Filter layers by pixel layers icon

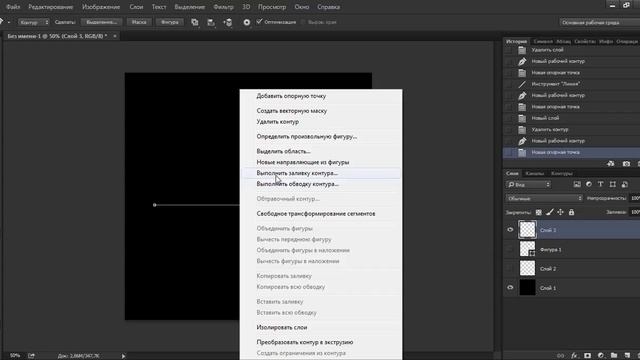tap(577, 184)
